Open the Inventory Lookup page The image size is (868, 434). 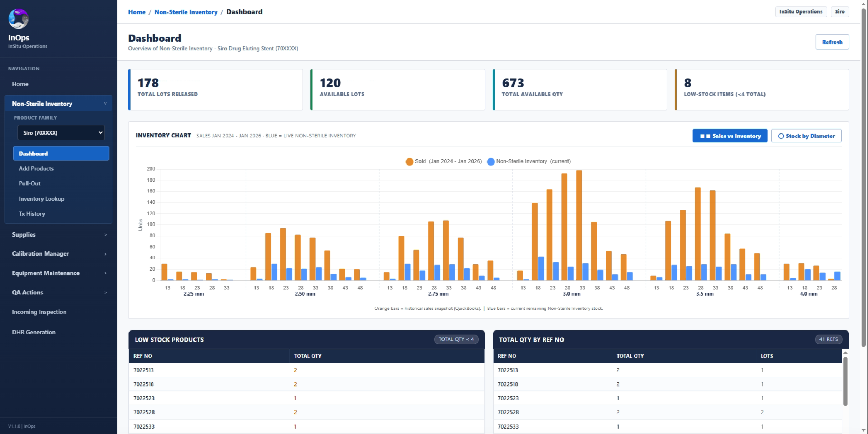41,199
